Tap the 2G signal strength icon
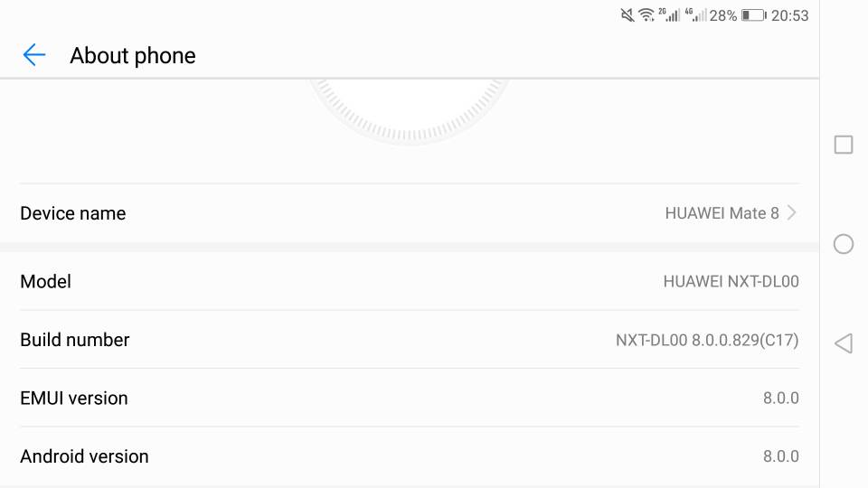Viewport: 868px width, 488px height. (x=669, y=15)
